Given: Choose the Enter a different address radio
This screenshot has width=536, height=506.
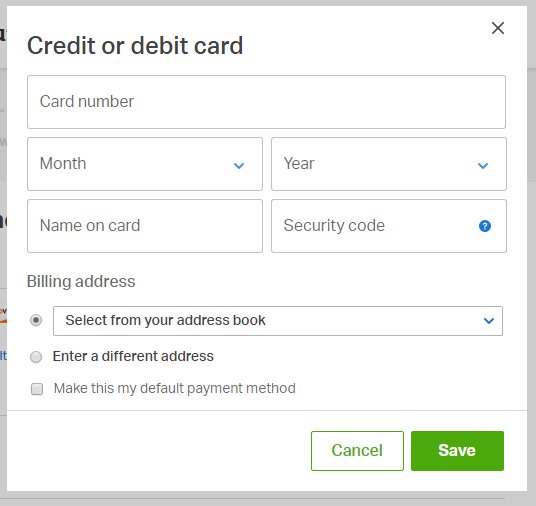Looking at the screenshot, I should (x=36, y=357).
